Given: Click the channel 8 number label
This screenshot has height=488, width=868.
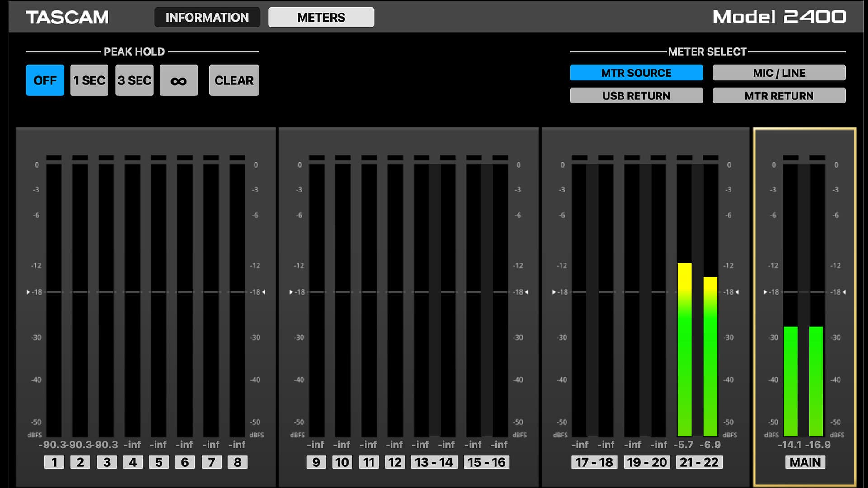Looking at the screenshot, I should pos(237,462).
